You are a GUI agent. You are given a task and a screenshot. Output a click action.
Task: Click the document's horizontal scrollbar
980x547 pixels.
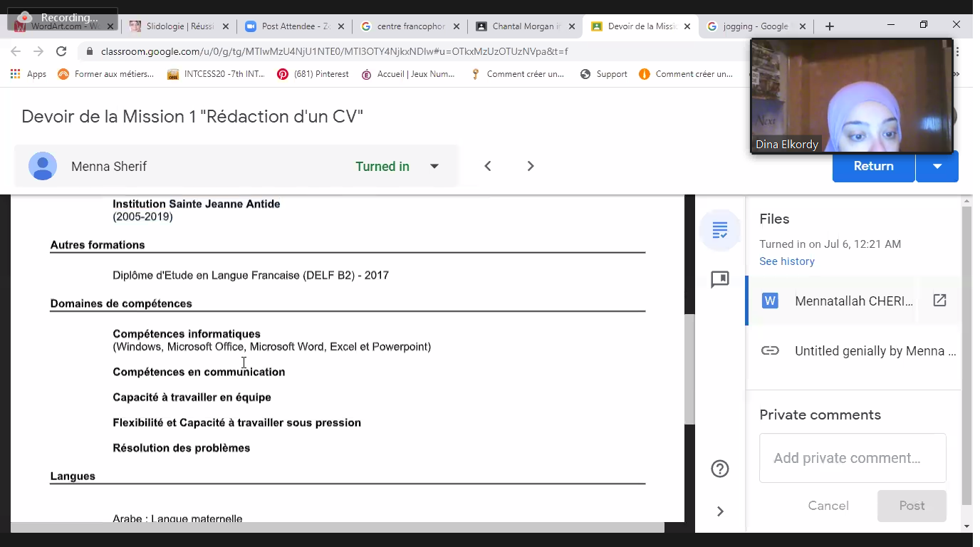tap(338, 528)
